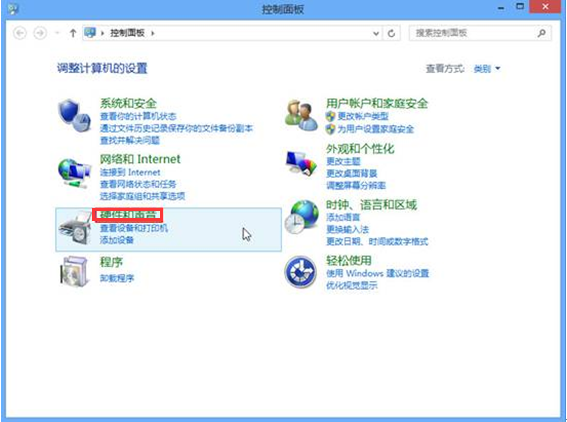Click the shield icon beside 为用户设置家庭安全

(330, 129)
